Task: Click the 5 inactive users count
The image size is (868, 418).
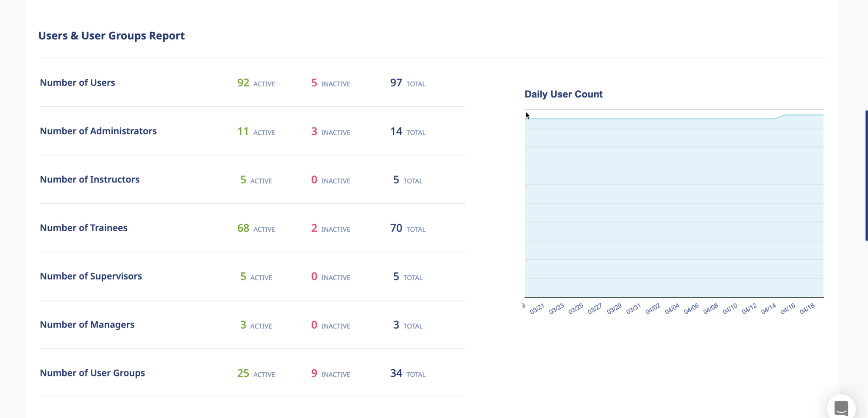Action: click(x=314, y=83)
